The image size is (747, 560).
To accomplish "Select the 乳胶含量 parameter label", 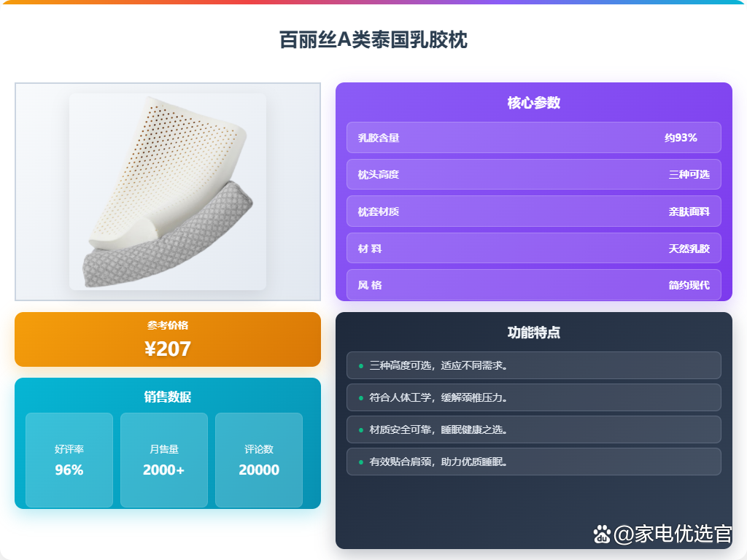I will 379,138.
